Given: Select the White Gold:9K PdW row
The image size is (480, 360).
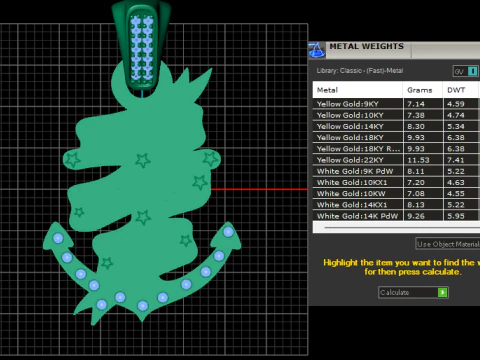Looking at the screenshot, I should point(396,171).
